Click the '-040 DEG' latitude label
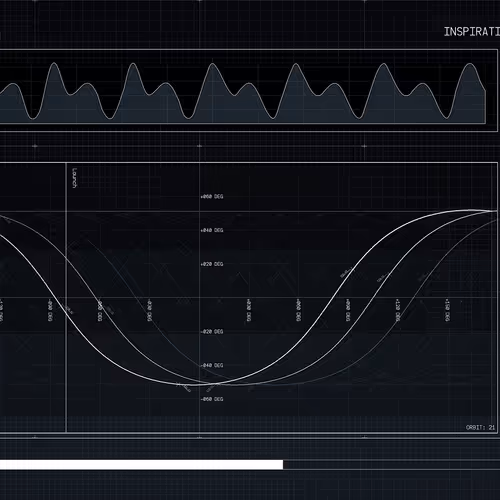Screen dimensions: 500x500 (212, 365)
